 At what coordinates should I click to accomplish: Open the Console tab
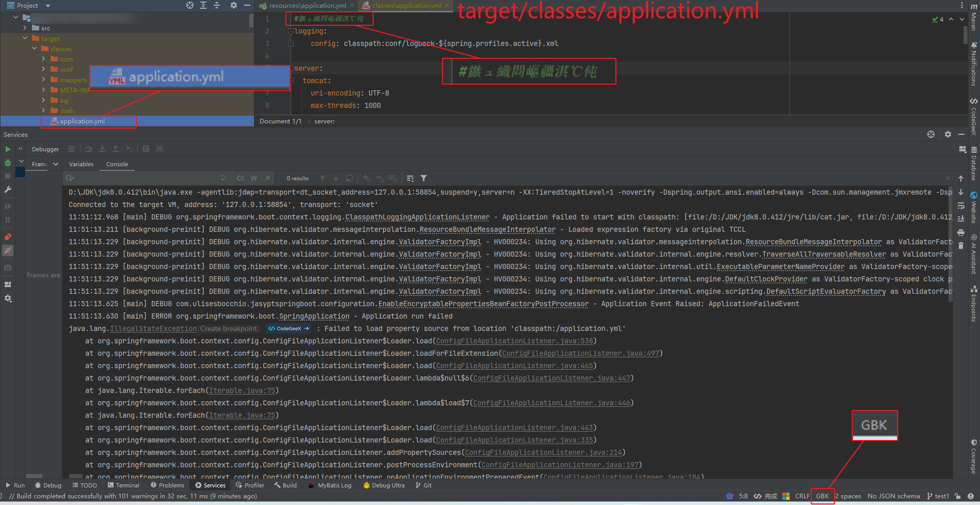click(117, 164)
